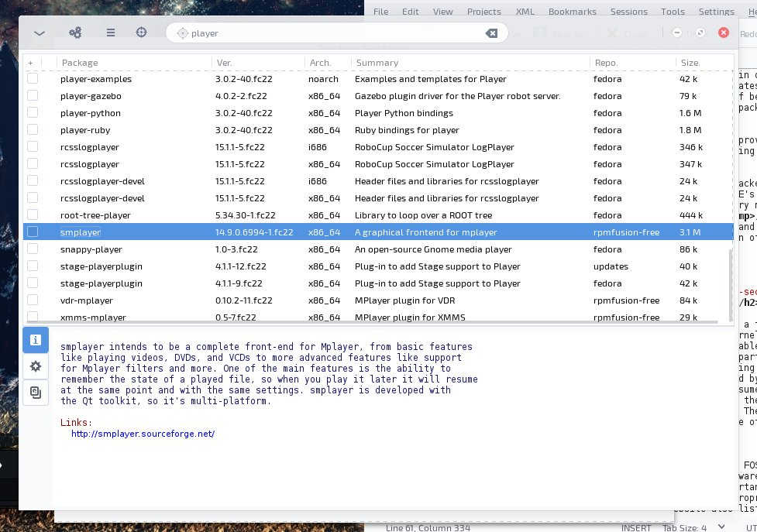The height and width of the screenshot is (532, 757).
Task: Sort by the Ver. column header
Action: click(225, 63)
